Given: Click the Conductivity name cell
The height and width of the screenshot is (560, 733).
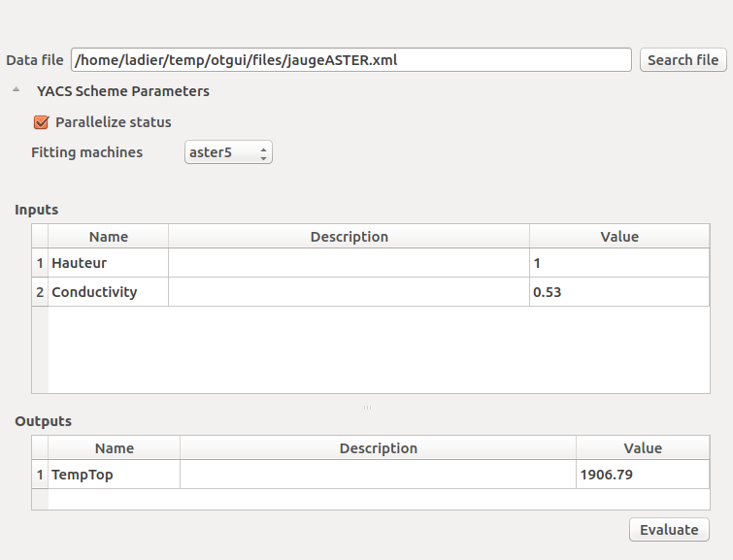Looking at the screenshot, I should (x=108, y=292).
